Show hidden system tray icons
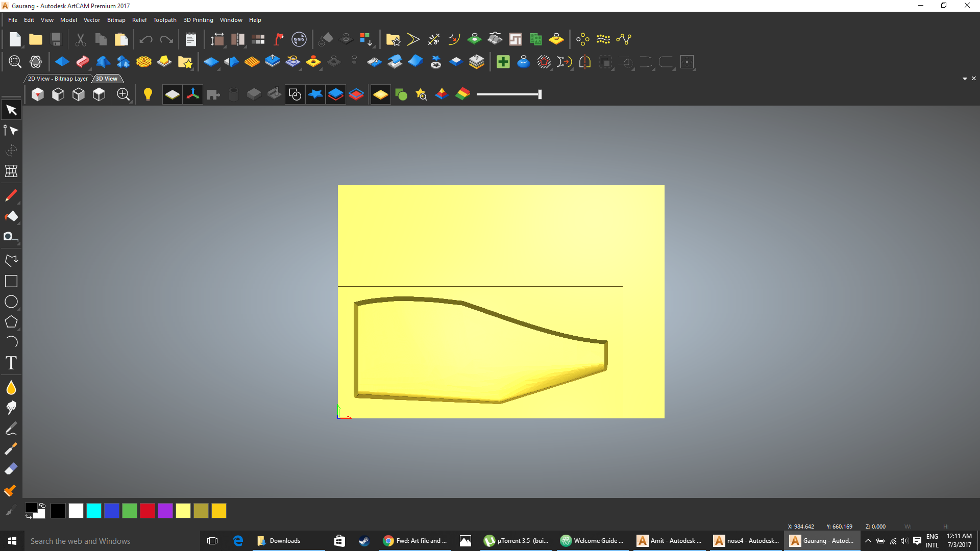This screenshot has height=551, width=980. click(x=868, y=541)
